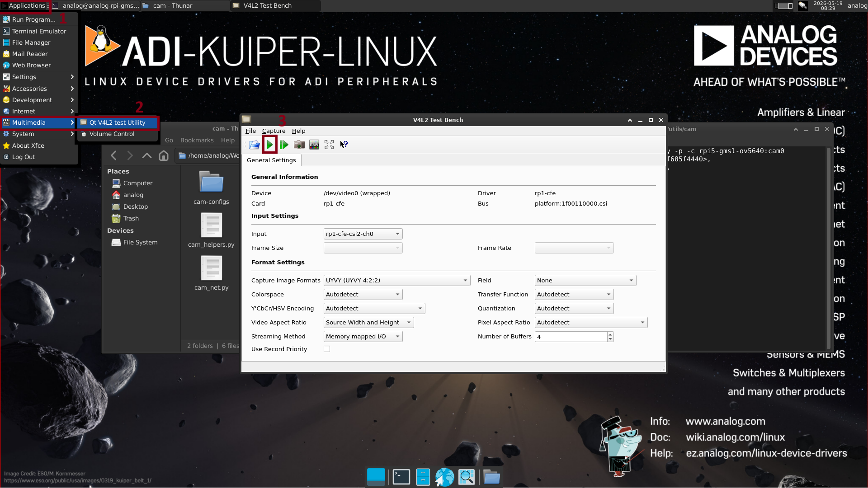The height and width of the screenshot is (488, 868).
Task: Open Pixel Aspect Ratio dropdown
Action: click(x=591, y=322)
